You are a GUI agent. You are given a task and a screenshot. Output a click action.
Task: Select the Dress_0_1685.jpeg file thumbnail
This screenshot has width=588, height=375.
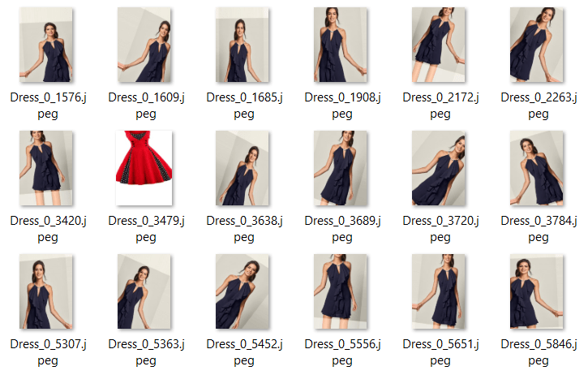[x=242, y=45]
